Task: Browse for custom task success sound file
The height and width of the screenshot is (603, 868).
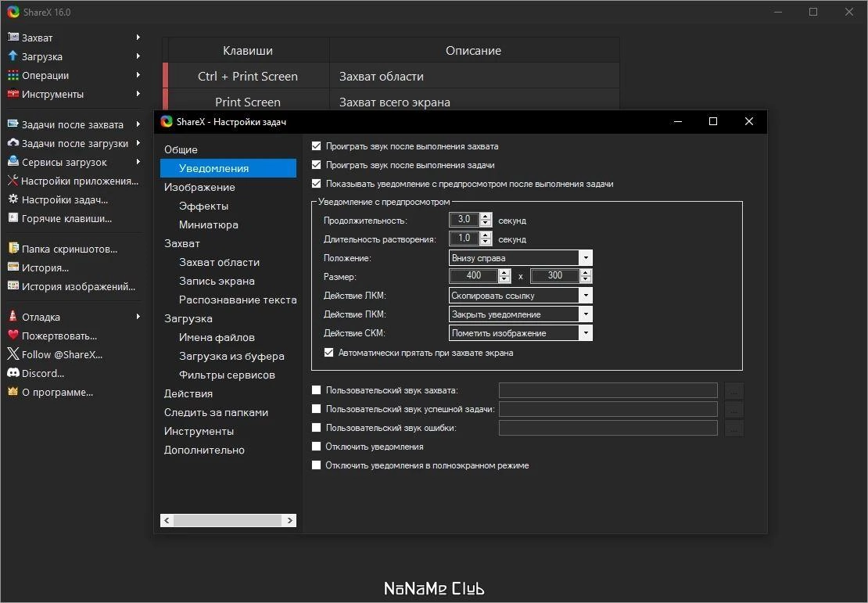Action: 734,410
